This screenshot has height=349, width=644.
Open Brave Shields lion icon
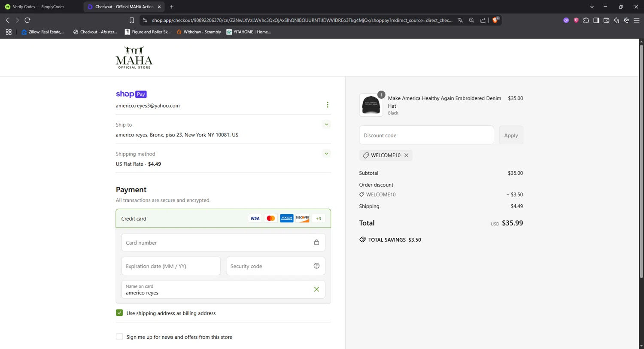pos(495,20)
